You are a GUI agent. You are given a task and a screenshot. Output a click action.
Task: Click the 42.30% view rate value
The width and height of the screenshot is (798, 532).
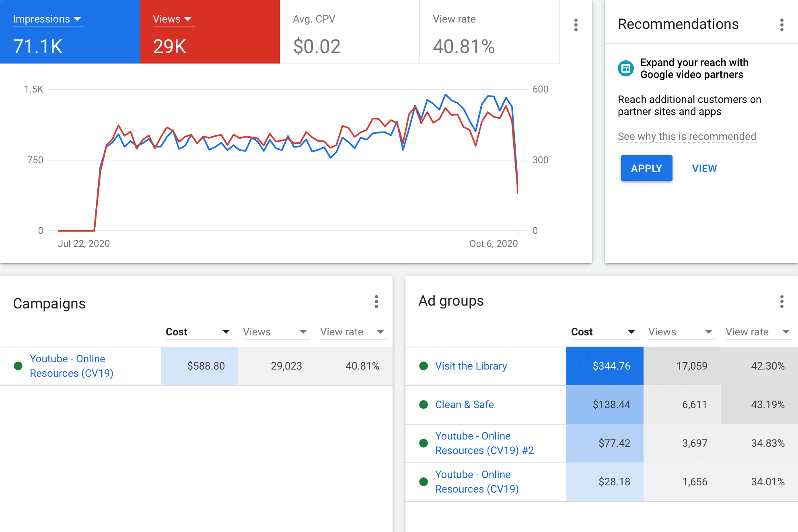768,366
